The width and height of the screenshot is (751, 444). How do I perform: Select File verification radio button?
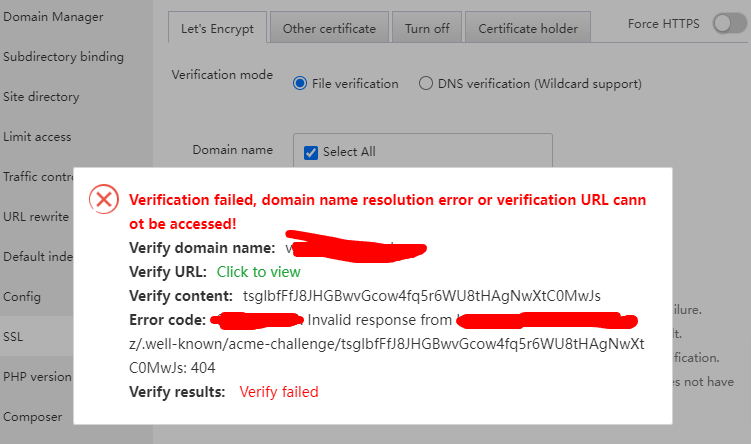click(300, 84)
